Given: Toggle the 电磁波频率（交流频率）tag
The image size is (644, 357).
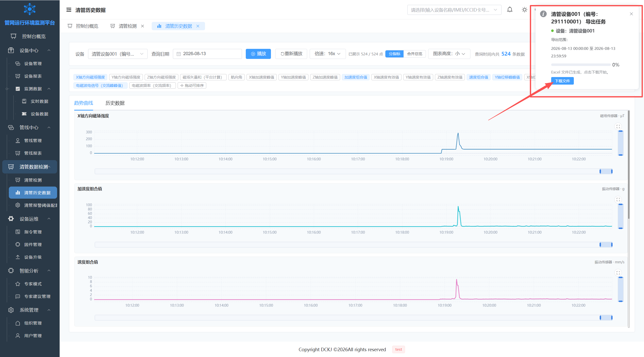Looking at the screenshot, I should tap(152, 85).
